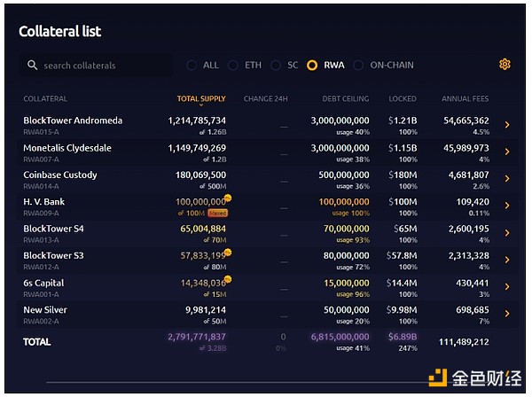Open the 6s Capital collateral name

tap(43, 283)
